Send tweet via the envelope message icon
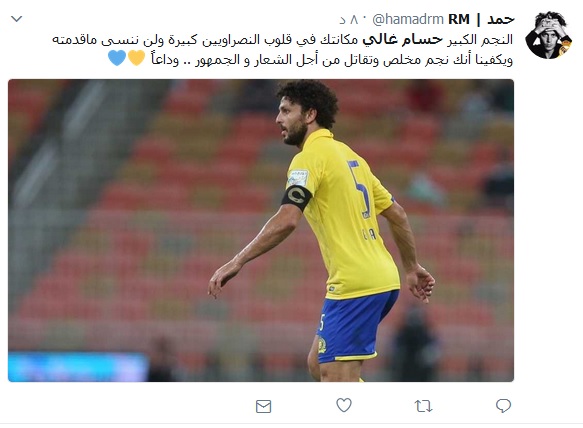Image resolution: width=583 pixels, height=428 pixels. pyautogui.click(x=264, y=406)
